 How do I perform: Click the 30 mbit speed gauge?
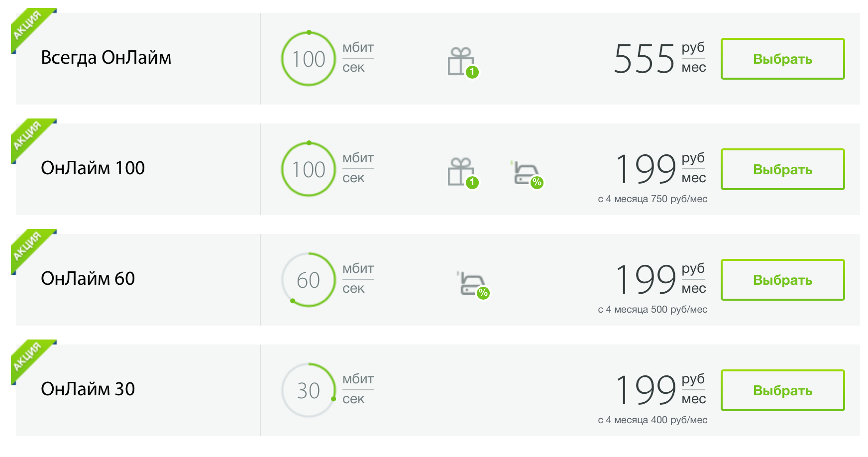point(309,390)
